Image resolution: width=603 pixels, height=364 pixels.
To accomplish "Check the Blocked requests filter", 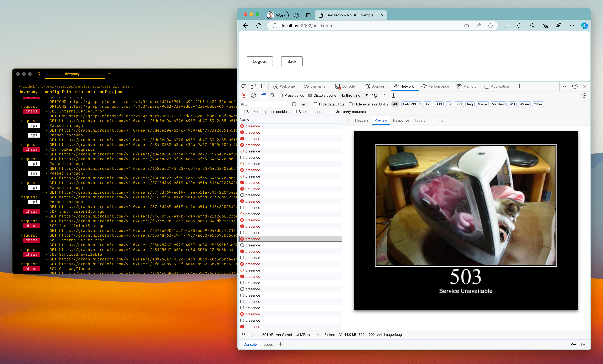I will pyautogui.click(x=295, y=112).
